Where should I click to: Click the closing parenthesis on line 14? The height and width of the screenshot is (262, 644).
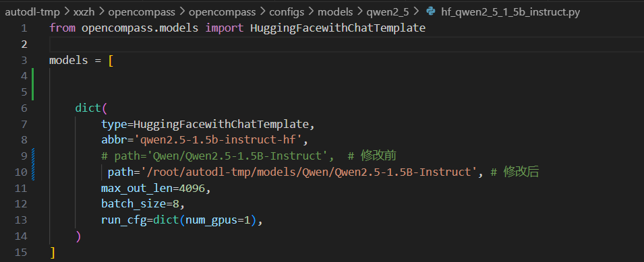[x=78, y=236]
